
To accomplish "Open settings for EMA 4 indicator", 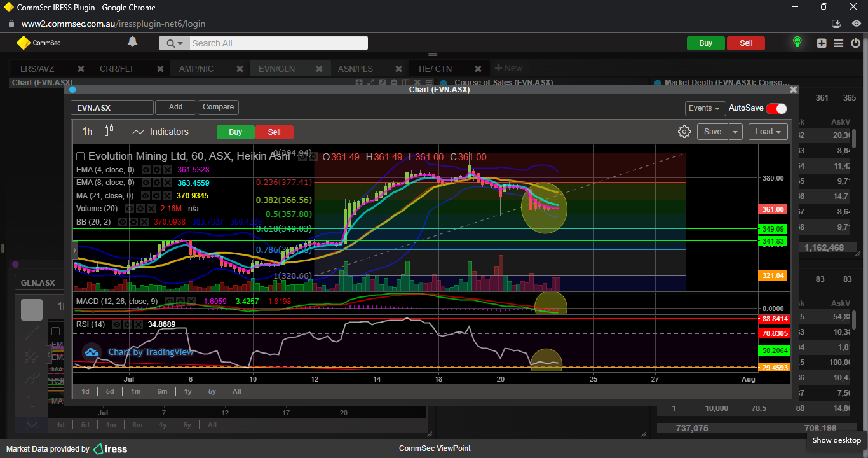I will coord(156,170).
